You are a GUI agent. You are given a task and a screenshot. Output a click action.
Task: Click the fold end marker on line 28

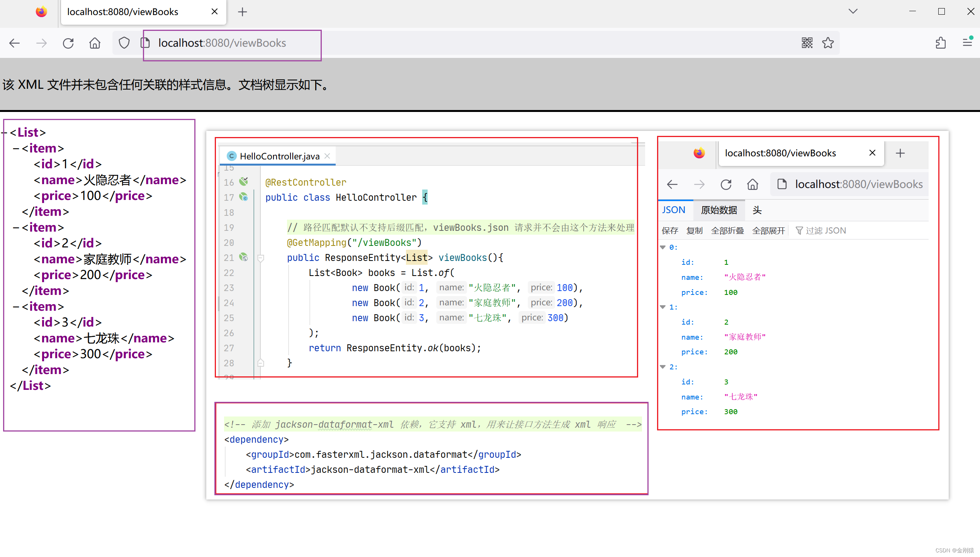click(x=261, y=363)
